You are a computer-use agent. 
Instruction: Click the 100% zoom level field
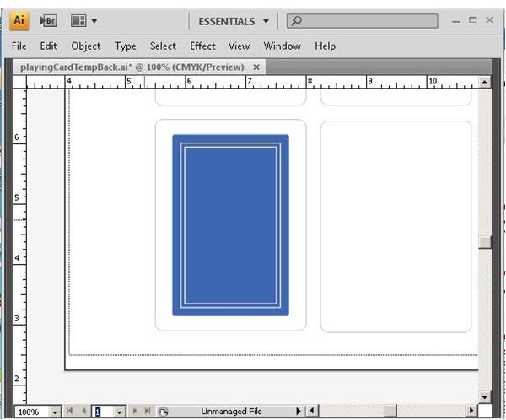[32, 412]
